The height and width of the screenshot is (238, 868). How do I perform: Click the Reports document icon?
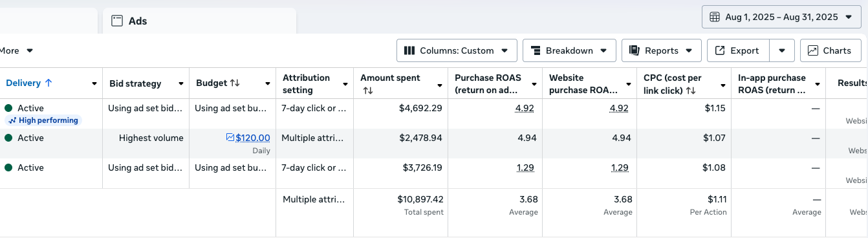coord(634,50)
